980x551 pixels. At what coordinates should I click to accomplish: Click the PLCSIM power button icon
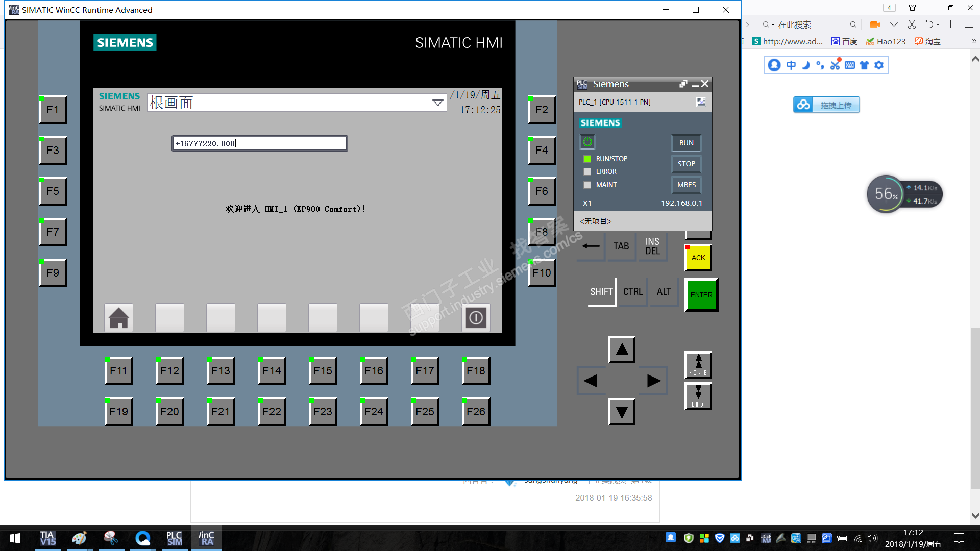(x=587, y=142)
